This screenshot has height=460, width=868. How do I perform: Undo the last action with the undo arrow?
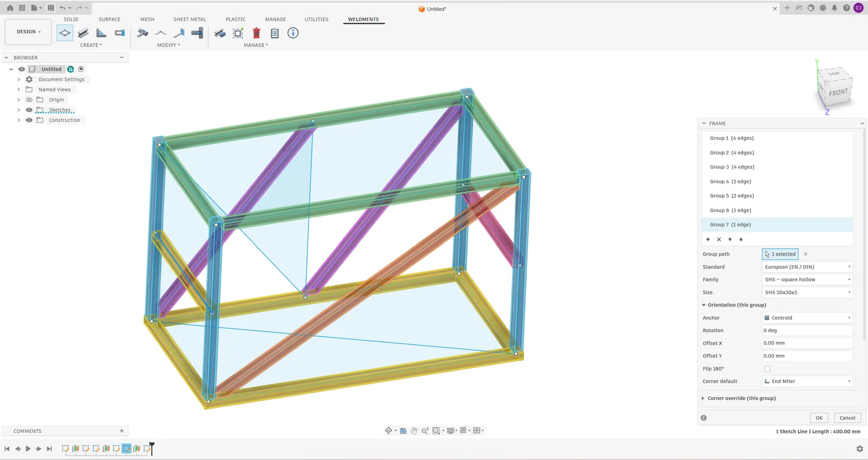62,8
